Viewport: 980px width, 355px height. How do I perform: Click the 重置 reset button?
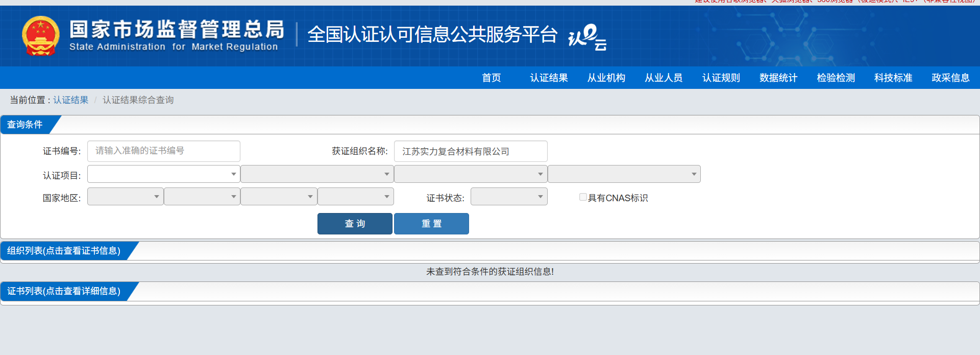pos(431,224)
